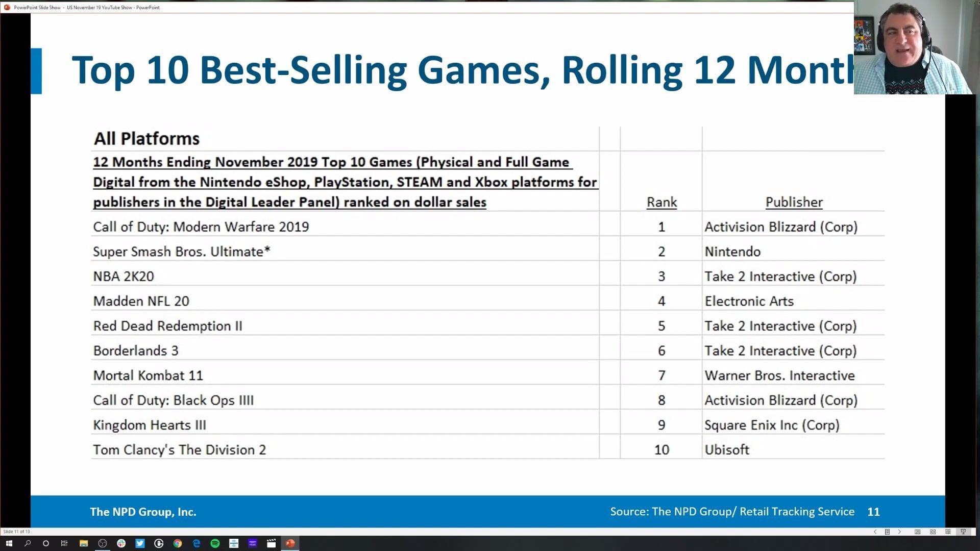
Task: Go to previous slide arrow in status bar
Action: (875, 532)
